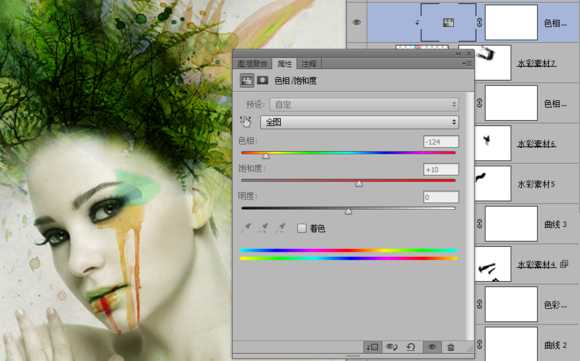Image resolution: width=580 pixels, height=361 pixels.
Task: Click the Hue/Saturation adjustment icon in the panel header
Action: pyautogui.click(x=247, y=80)
